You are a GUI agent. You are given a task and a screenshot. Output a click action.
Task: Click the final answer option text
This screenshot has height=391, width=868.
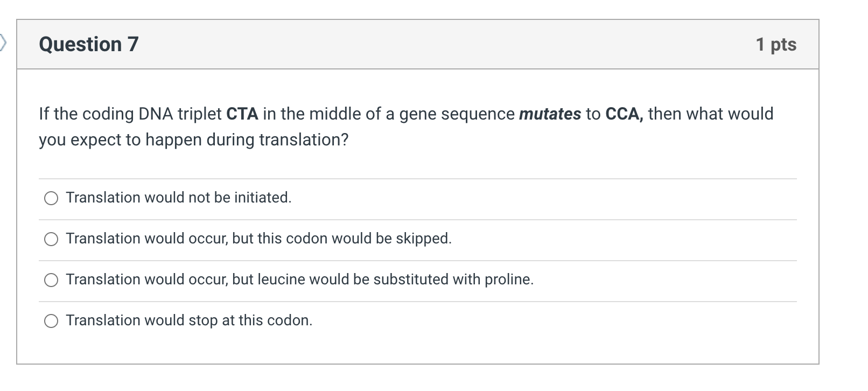tap(190, 320)
